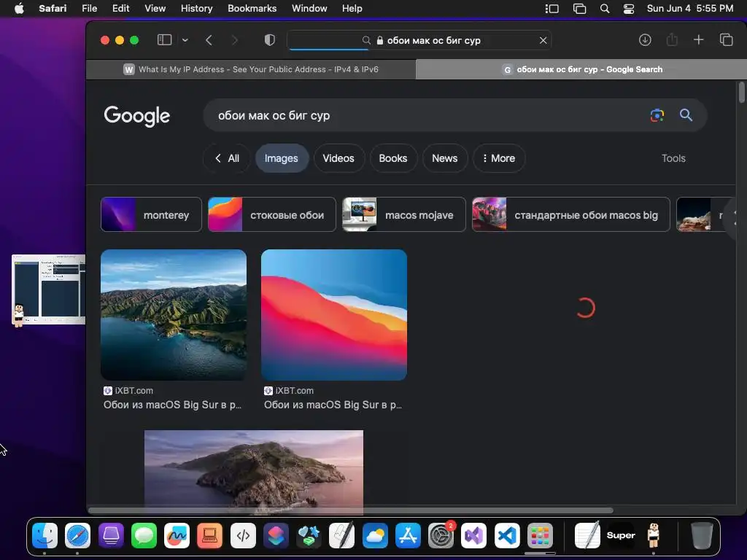Open the Tools options
The height and width of the screenshot is (560, 747).
[x=673, y=158]
